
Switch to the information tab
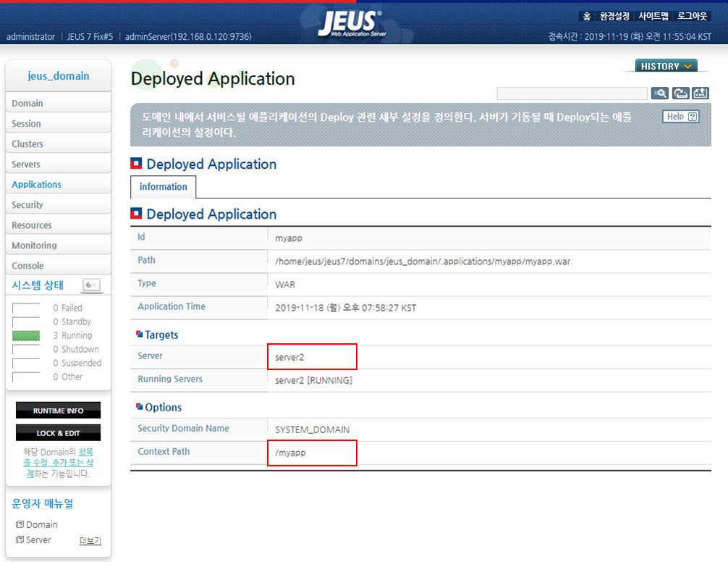pos(163,187)
